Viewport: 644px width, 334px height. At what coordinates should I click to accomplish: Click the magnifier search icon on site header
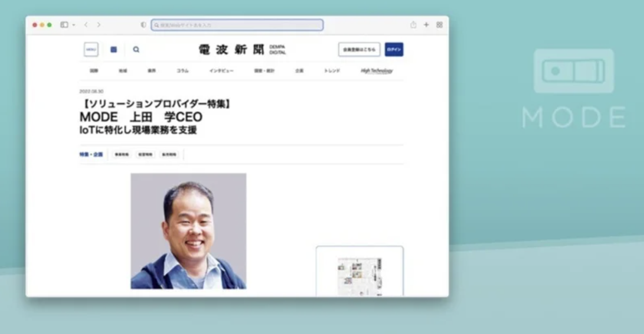(x=136, y=50)
